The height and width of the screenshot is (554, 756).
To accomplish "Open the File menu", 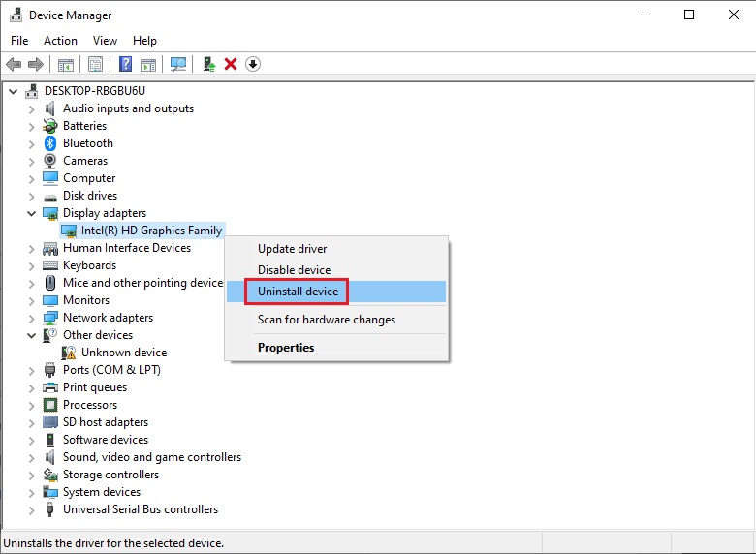I will click(x=19, y=41).
